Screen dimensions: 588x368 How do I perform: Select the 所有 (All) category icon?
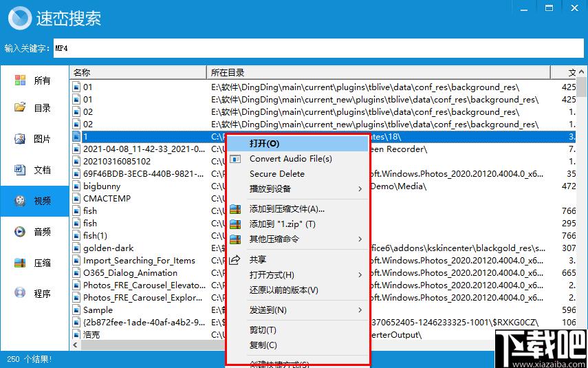[x=21, y=80]
